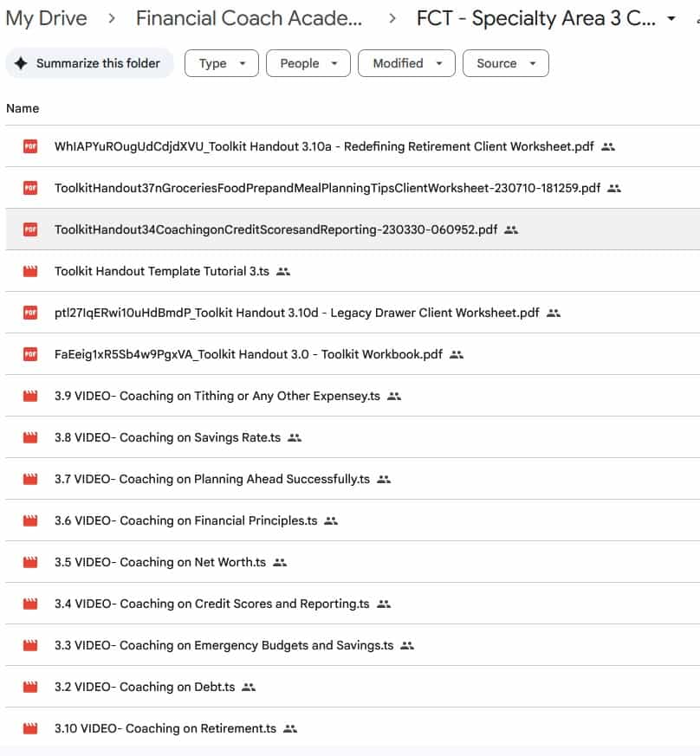
Task: Open the People filter dropdown
Action: pos(308,63)
